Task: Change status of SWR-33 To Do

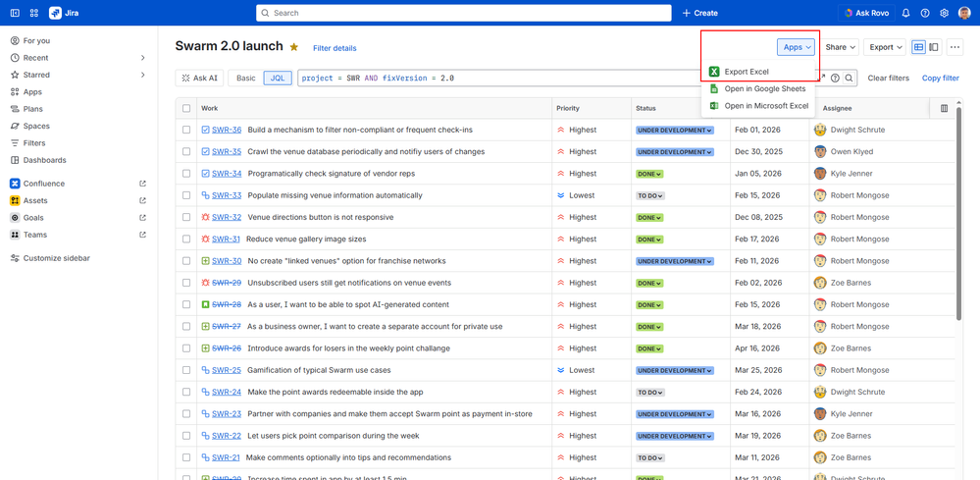Action: point(650,195)
